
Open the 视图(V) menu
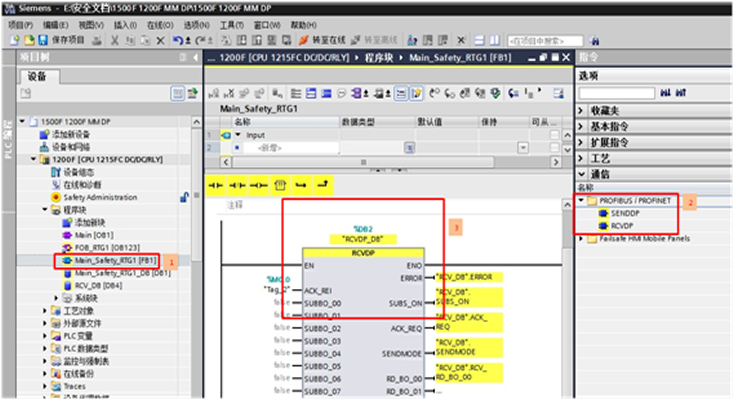(90, 25)
